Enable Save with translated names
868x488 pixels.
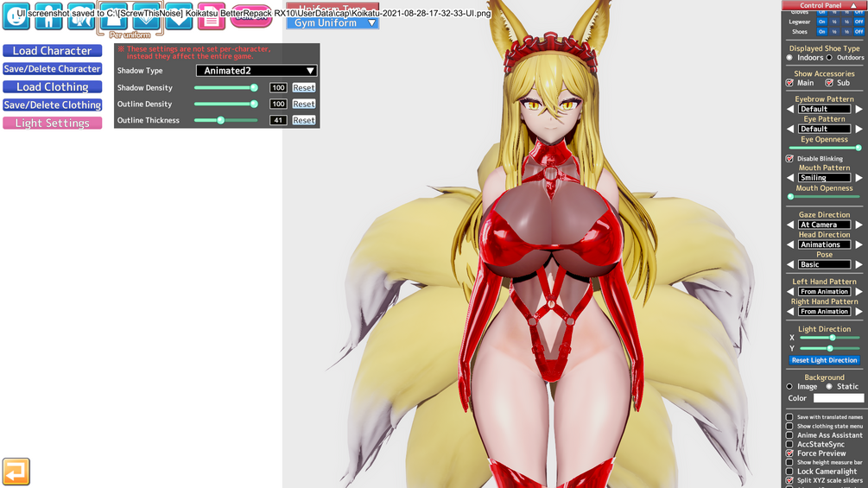pyautogui.click(x=789, y=417)
